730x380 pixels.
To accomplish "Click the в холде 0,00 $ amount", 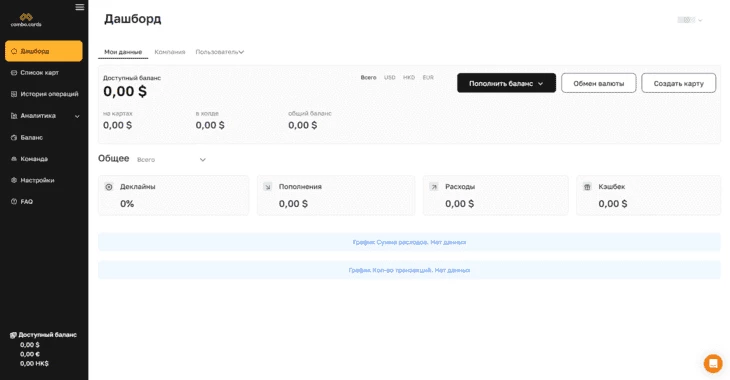I will [210, 125].
